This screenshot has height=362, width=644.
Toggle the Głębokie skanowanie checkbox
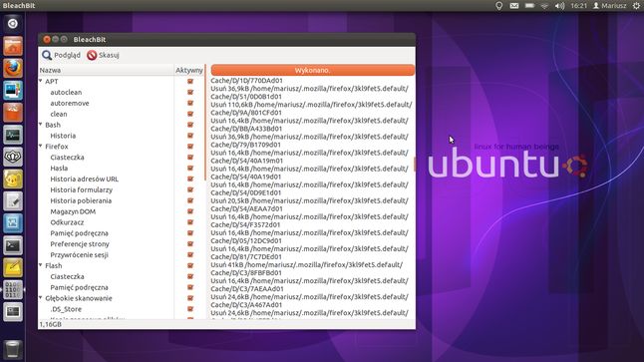click(x=190, y=298)
